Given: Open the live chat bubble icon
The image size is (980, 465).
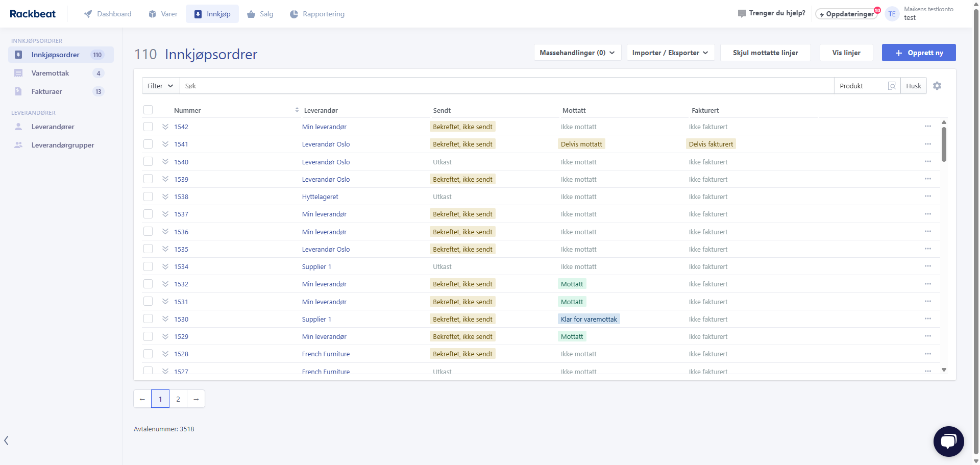Looking at the screenshot, I should [948, 442].
